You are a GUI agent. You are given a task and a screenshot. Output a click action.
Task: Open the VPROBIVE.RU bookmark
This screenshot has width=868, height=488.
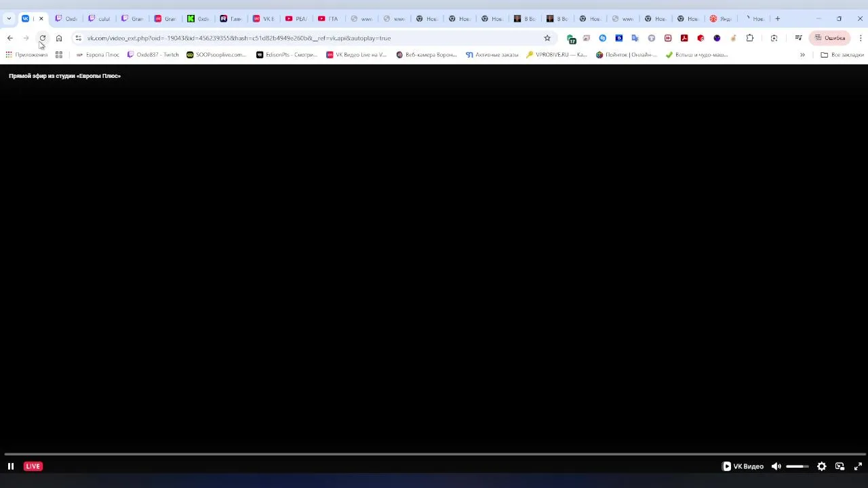[x=557, y=55]
